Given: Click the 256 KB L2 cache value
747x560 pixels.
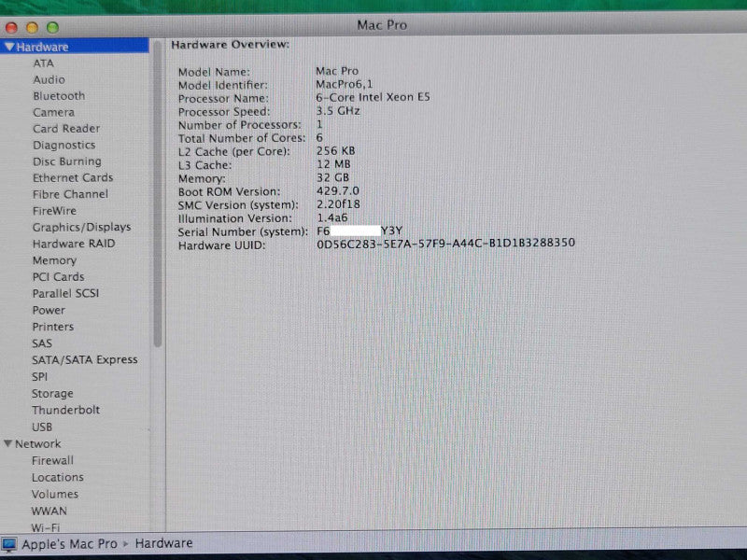Looking at the screenshot, I should coord(335,151).
